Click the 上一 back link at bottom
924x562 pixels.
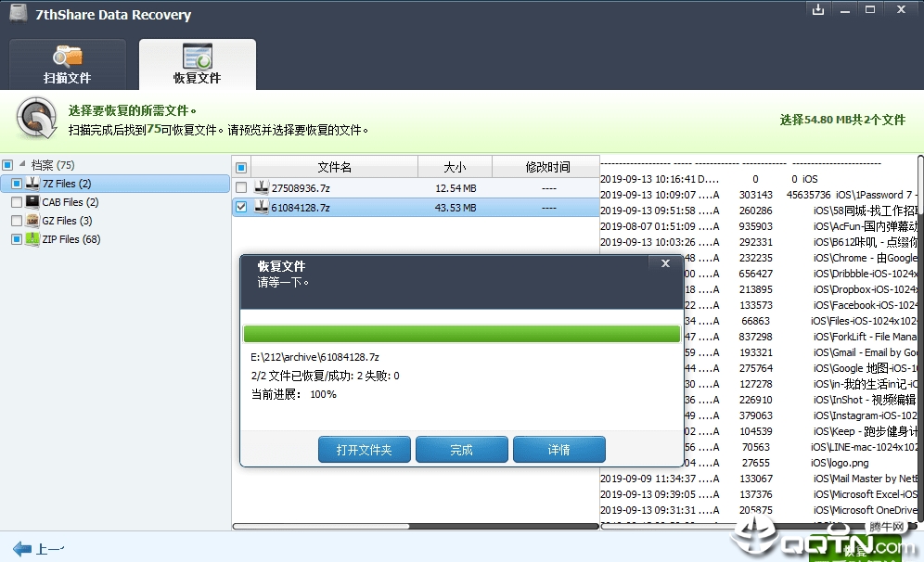coord(49,550)
